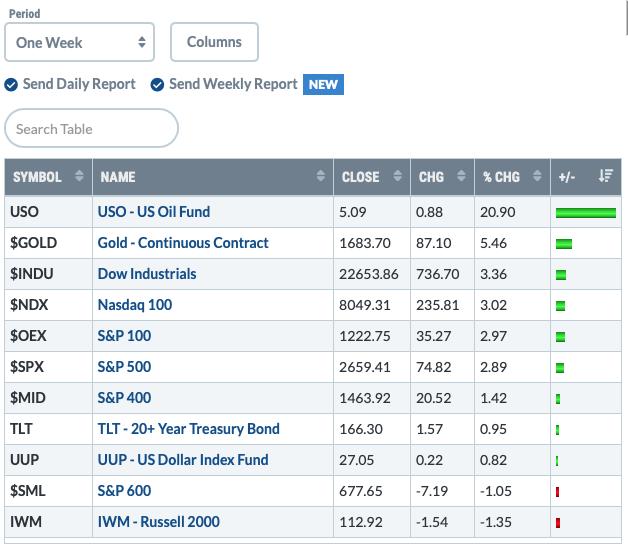Click the close value 166.30
The width and height of the screenshot is (628, 549).
tap(361, 429)
